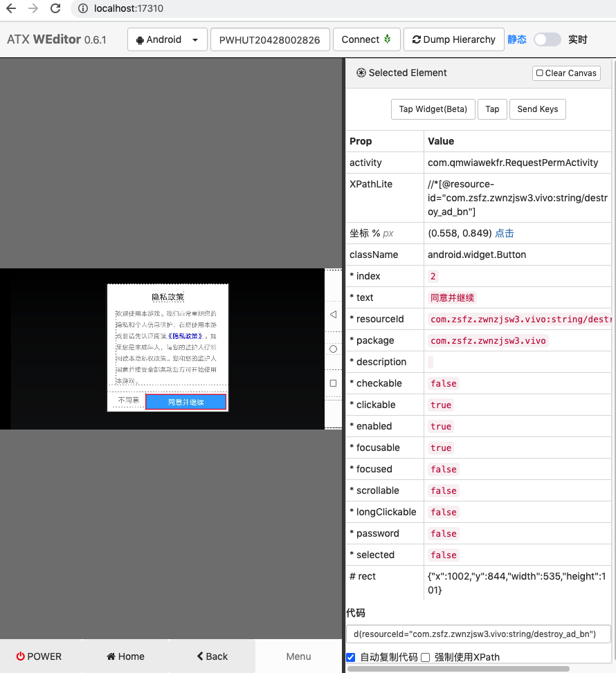This screenshot has width=616, height=673.
Task: Tap the device back triangle icon
Action: pos(333,315)
